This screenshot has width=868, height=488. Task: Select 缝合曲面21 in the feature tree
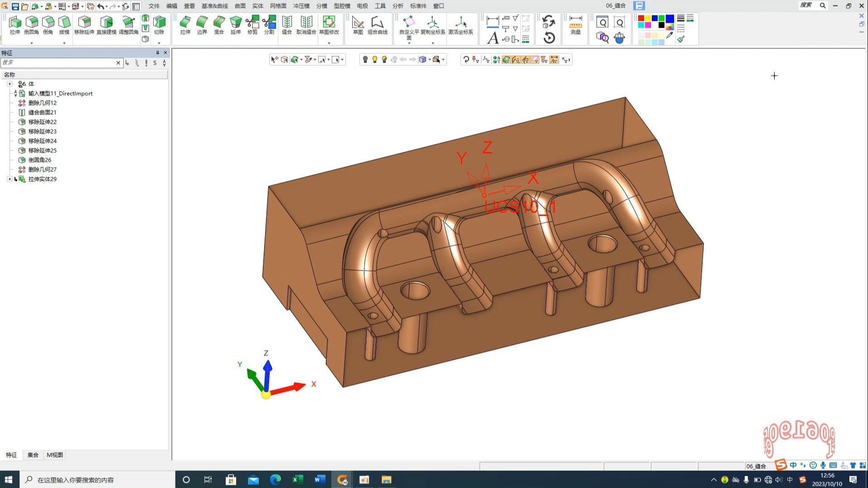tap(42, 112)
